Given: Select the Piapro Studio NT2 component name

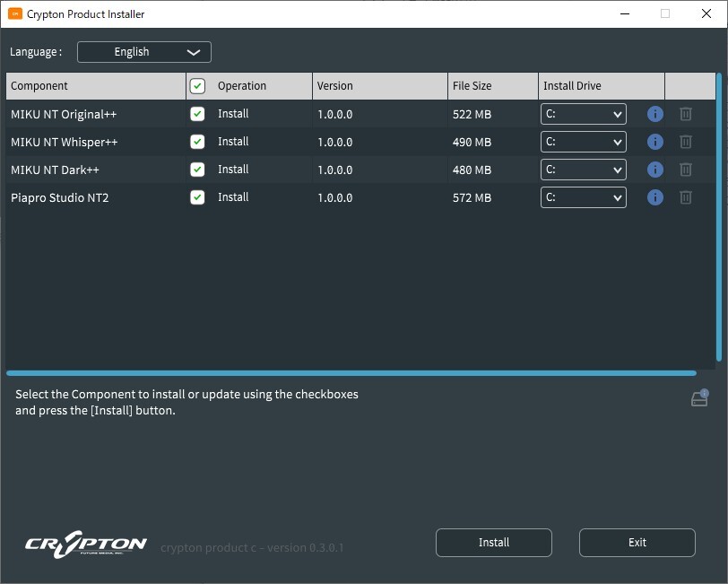Looking at the screenshot, I should click(x=59, y=198).
